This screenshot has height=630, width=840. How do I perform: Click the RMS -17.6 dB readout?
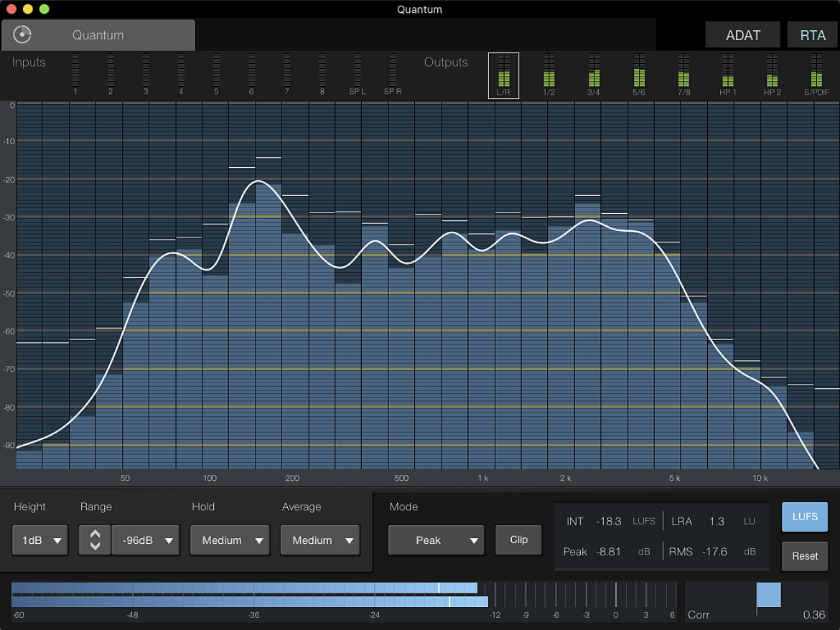coord(712,552)
